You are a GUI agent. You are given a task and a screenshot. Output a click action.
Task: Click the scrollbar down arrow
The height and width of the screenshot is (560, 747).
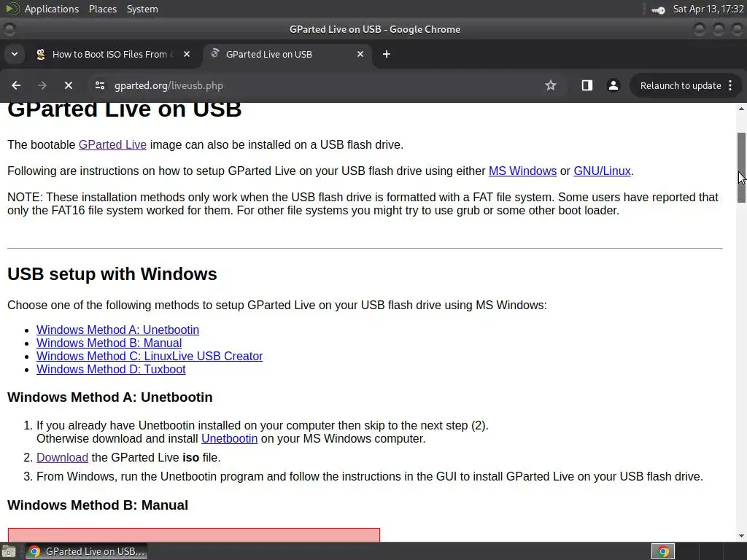pyautogui.click(x=741, y=536)
